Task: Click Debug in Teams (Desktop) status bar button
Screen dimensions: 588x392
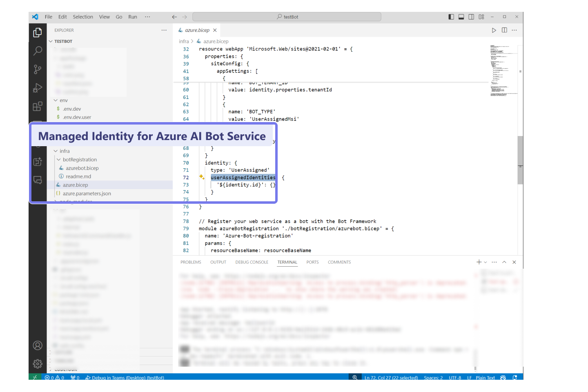Action: pyautogui.click(x=125, y=378)
